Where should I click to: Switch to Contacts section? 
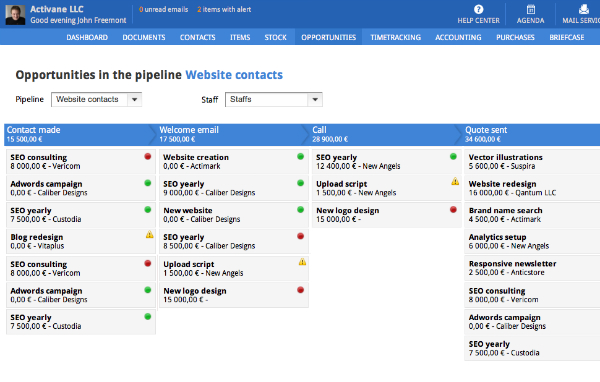197,38
